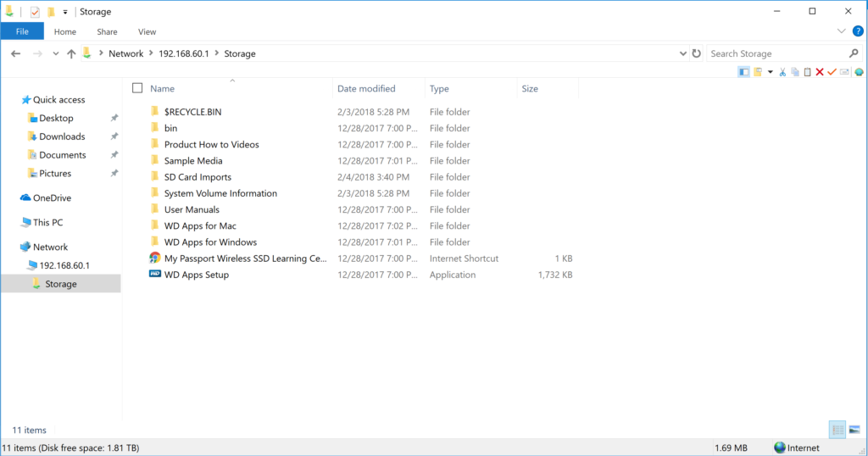Expand the ribbon using the chevron
This screenshot has height=456, width=868.
tap(842, 31)
